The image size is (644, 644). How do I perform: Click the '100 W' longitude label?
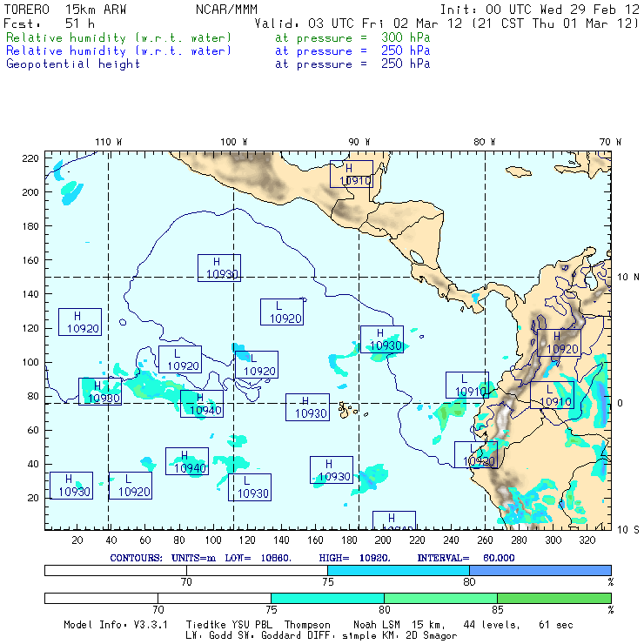click(x=234, y=142)
